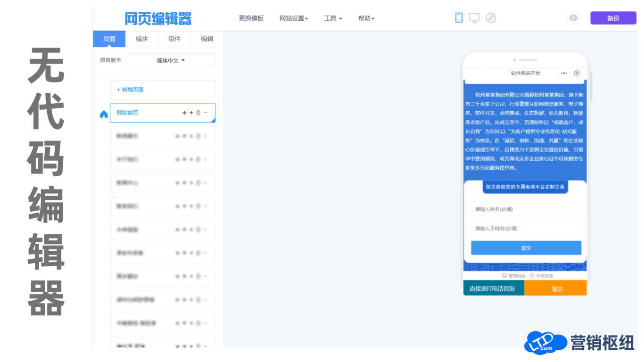Click the 举报反馈 link in phone footer

(541, 276)
